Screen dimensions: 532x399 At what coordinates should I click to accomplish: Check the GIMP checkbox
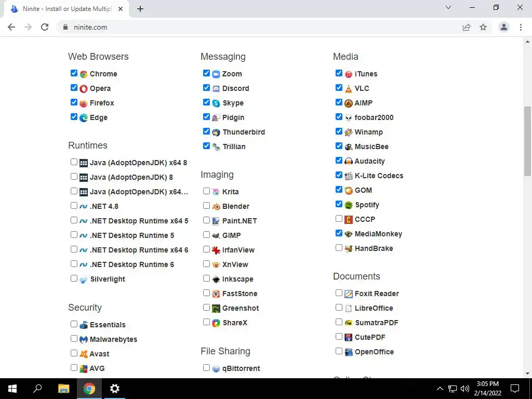pos(206,235)
